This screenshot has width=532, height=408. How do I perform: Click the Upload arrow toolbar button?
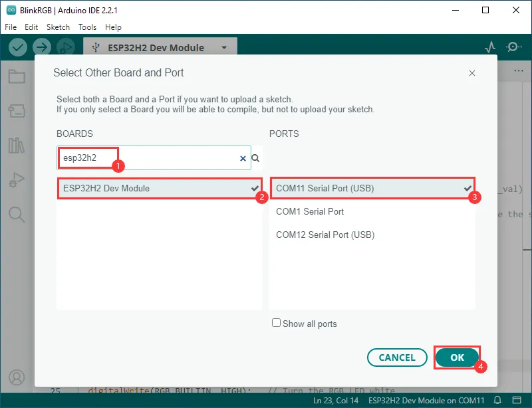point(42,47)
